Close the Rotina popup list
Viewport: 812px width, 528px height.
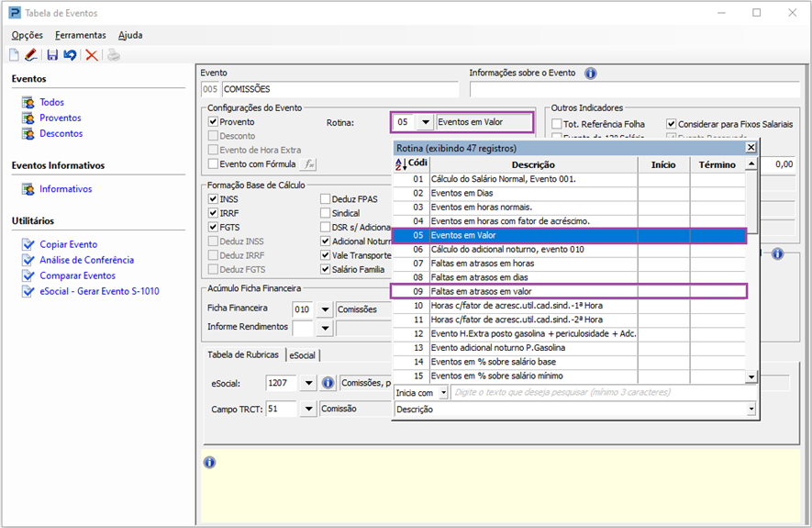pyautogui.click(x=751, y=148)
